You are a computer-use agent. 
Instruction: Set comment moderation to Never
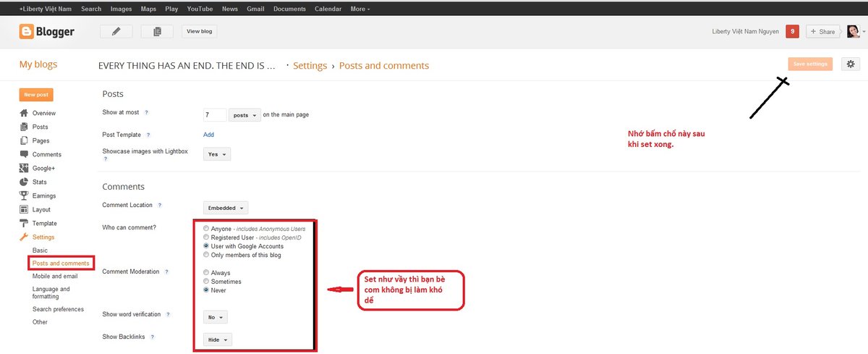point(206,290)
